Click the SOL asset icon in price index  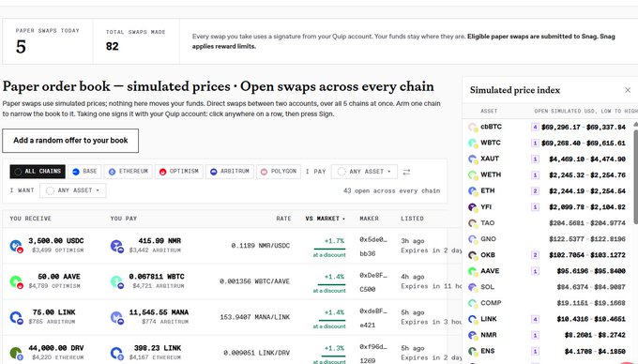pyautogui.click(x=473, y=287)
